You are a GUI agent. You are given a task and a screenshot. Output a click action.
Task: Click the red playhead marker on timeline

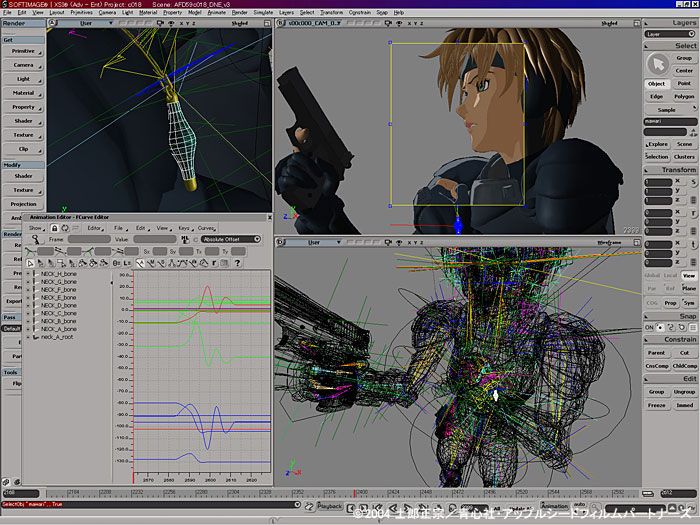point(354,493)
